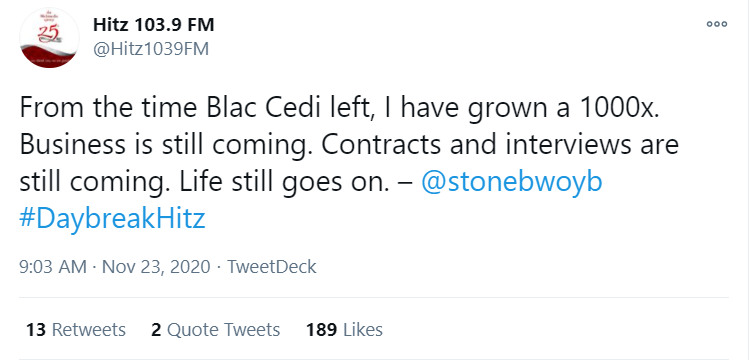
Task: Open the #DaybreakHitz hashtag
Action: click(112, 219)
